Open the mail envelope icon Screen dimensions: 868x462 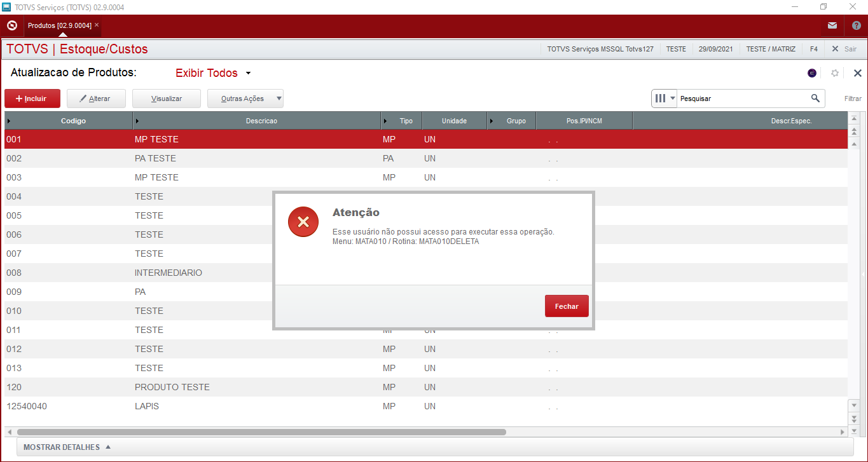832,25
